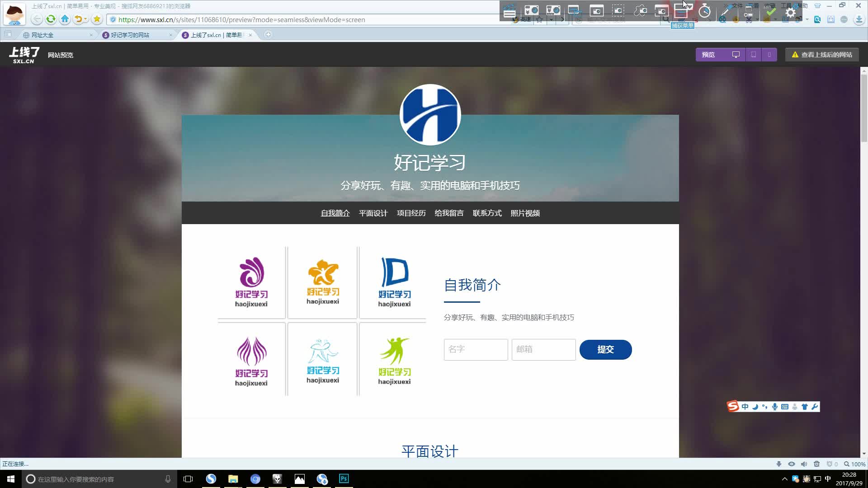
Task: Select the freehand-shape capture icon
Action: [640, 10]
